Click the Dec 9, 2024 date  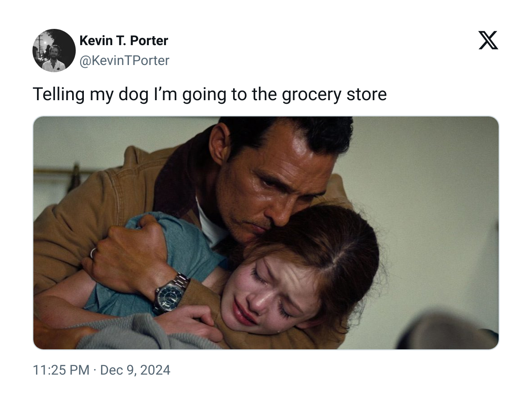(x=135, y=370)
